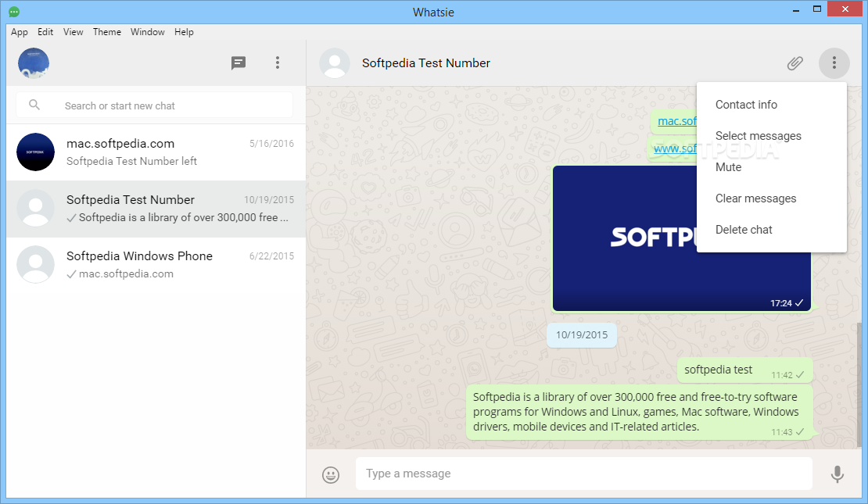Open the View menu

pos(73,32)
